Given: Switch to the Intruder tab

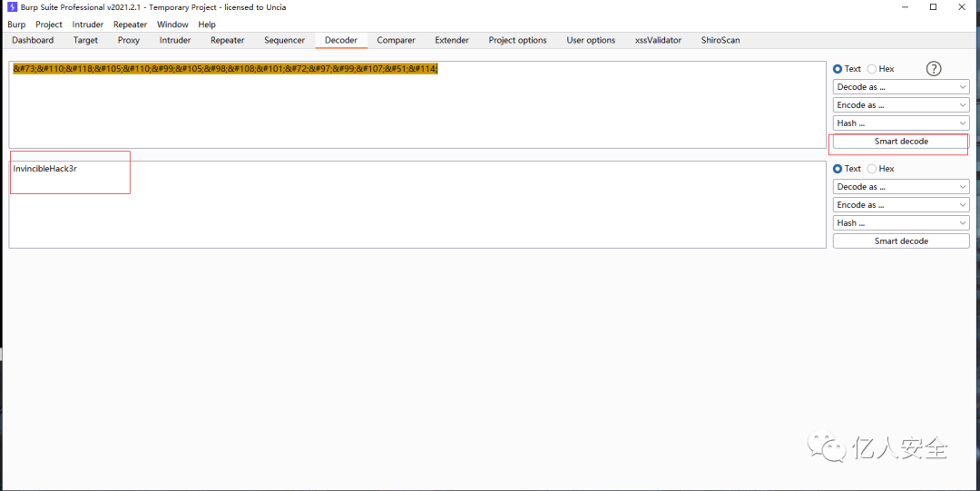Looking at the screenshot, I should (x=175, y=40).
